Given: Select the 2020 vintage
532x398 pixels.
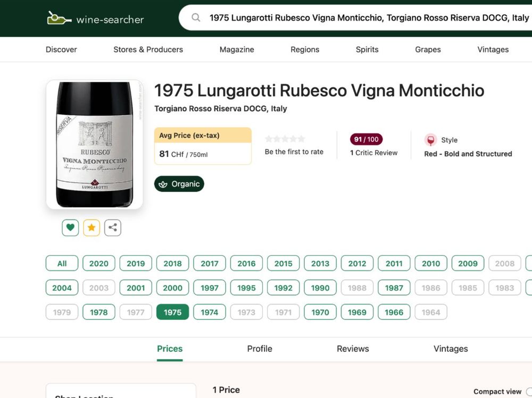Looking at the screenshot, I should [98, 263].
